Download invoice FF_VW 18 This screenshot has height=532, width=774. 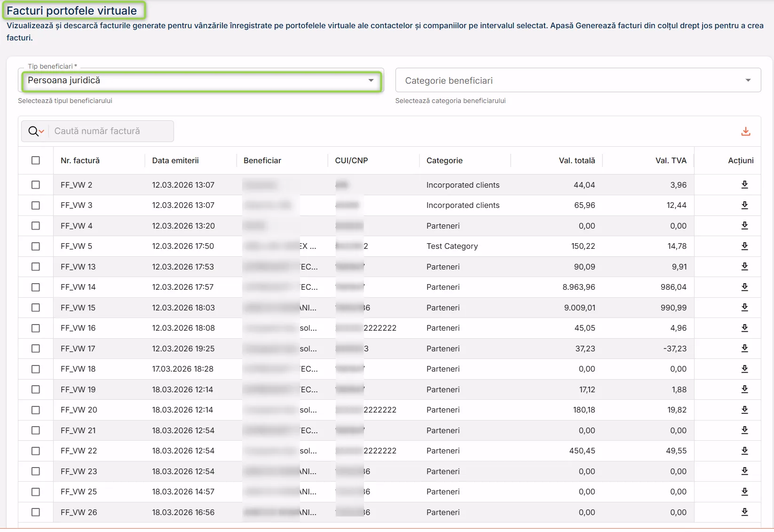(744, 369)
